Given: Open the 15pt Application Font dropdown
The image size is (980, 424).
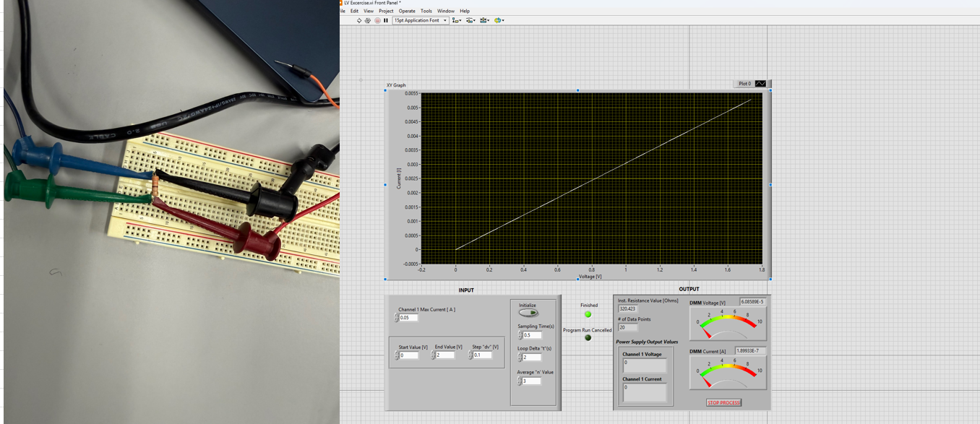Looking at the screenshot, I should (x=420, y=20).
